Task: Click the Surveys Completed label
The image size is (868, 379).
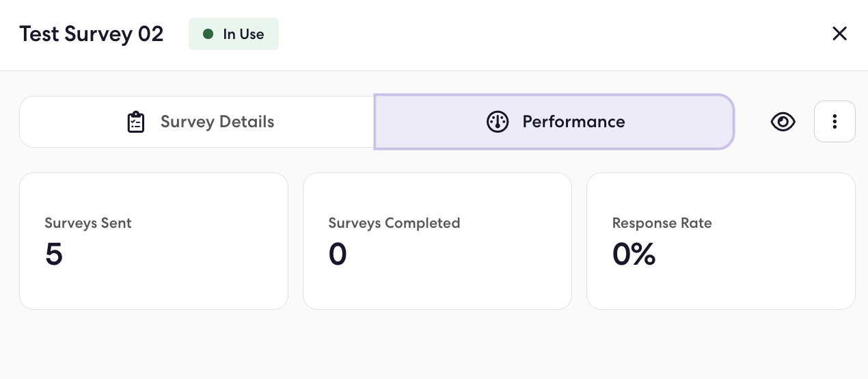Action: coord(394,223)
